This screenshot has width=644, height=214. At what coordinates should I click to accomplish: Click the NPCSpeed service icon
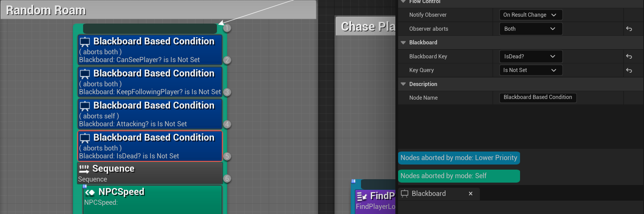(90, 193)
